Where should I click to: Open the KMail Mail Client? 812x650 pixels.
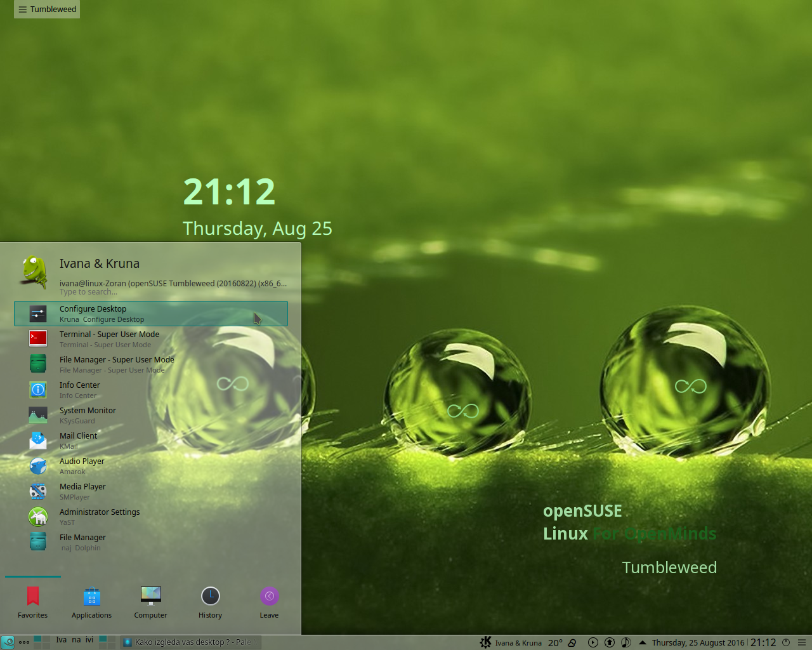151,441
